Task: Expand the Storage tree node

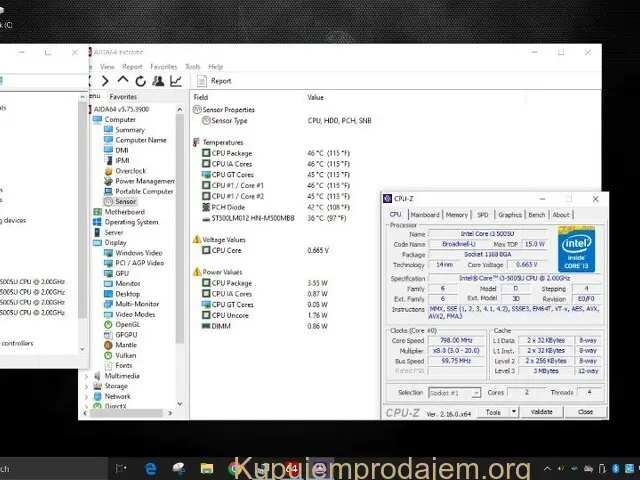Action: (86, 386)
